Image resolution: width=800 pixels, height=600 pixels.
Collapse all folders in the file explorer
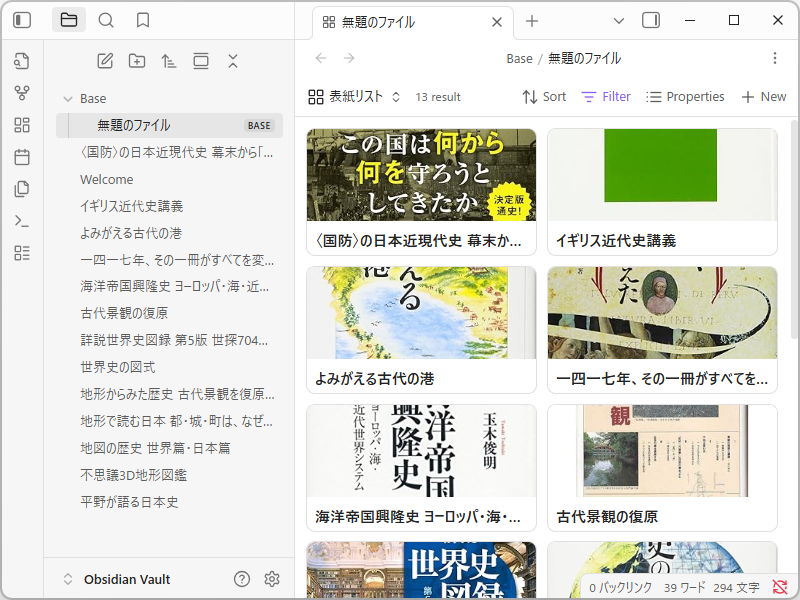[233, 61]
